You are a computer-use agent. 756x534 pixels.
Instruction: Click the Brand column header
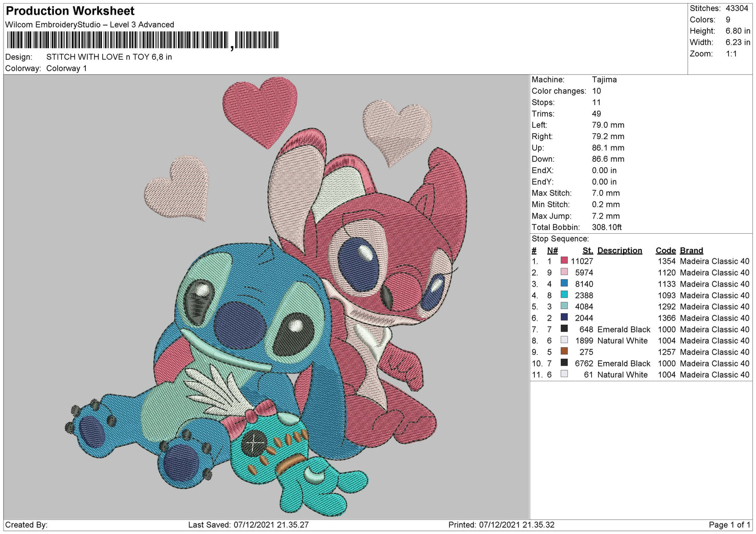691,251
